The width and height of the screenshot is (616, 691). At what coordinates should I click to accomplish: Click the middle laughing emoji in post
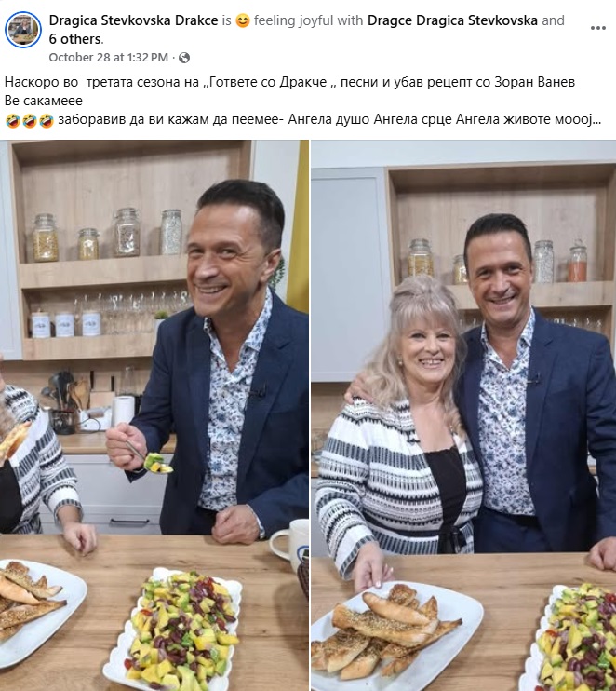pyautogui.click(x=30, y=120)
